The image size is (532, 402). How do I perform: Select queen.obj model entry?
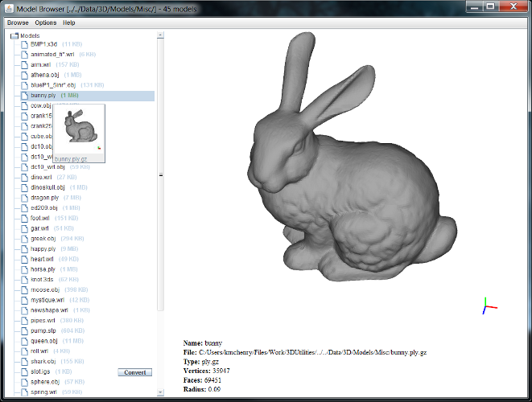[x=44, y=341]
